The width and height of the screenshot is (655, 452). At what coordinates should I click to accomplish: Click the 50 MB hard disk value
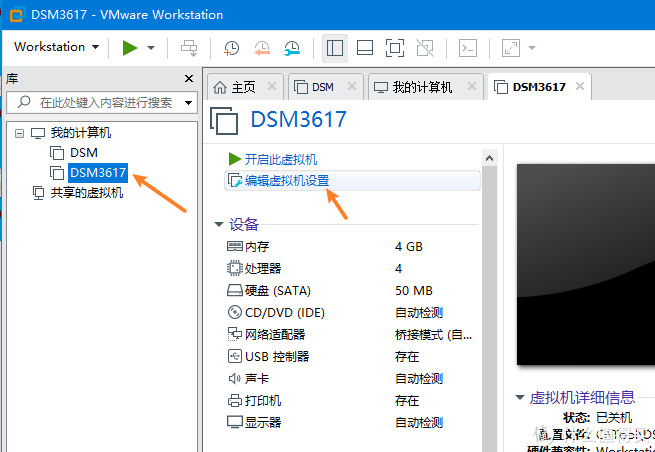[x=414, y=291]
